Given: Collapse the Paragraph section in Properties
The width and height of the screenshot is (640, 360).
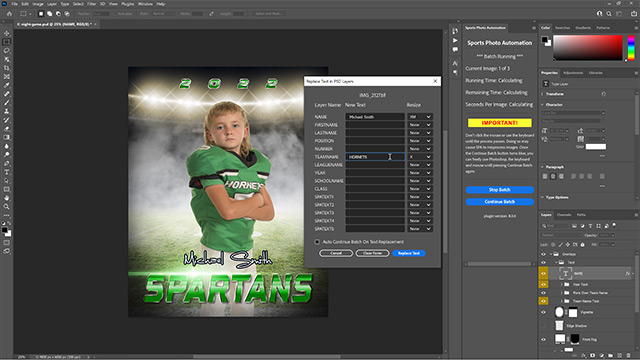Looking at the screenshot, I should tap(543, 167).
